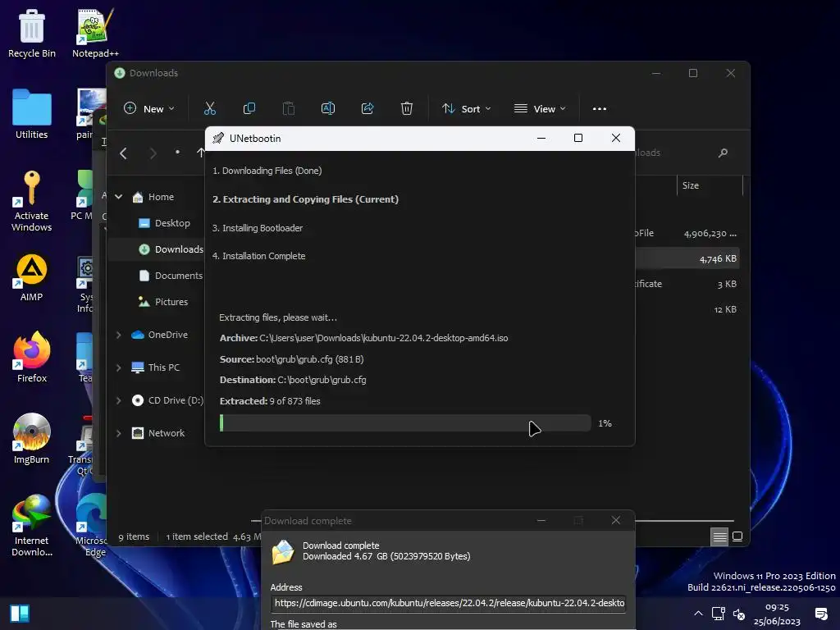840x630 pixels.
Task: Minimize the UNetbootin window
Action: 541,138
